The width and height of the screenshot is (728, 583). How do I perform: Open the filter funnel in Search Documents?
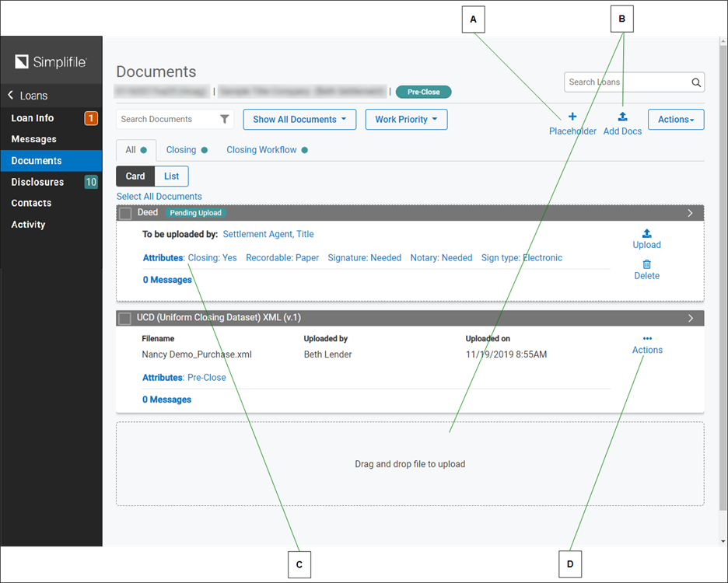pos(225,119)
